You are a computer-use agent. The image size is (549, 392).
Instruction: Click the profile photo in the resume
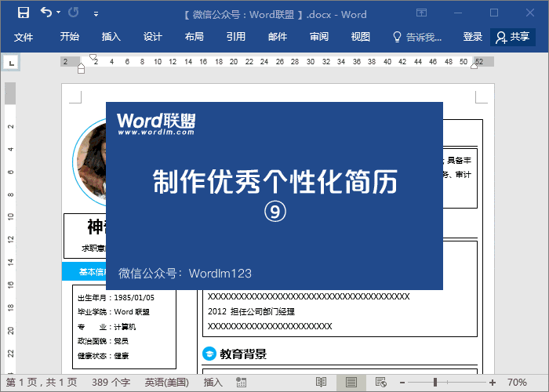pos(89,163)
